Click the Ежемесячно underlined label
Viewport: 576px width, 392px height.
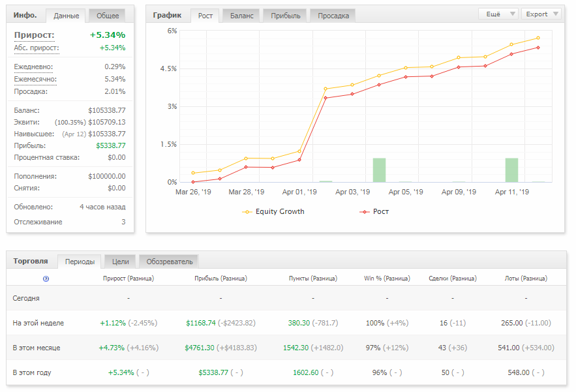(x=35, y=80)
